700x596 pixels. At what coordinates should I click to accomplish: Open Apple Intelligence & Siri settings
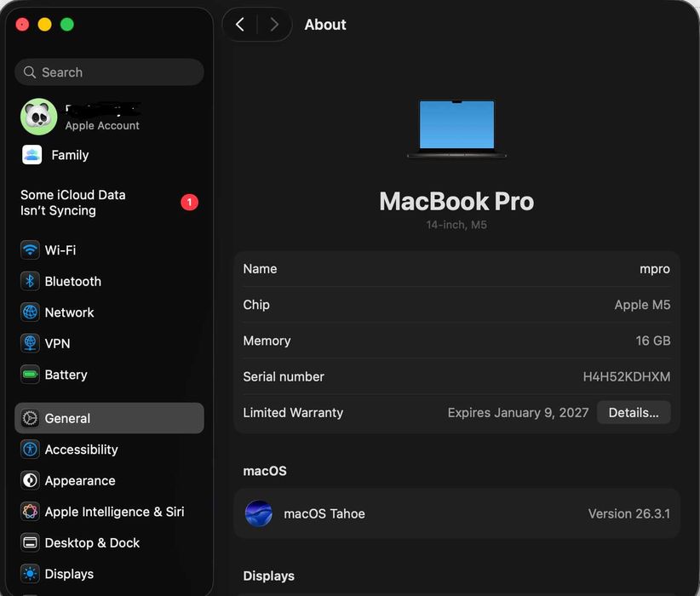point(109,512)
